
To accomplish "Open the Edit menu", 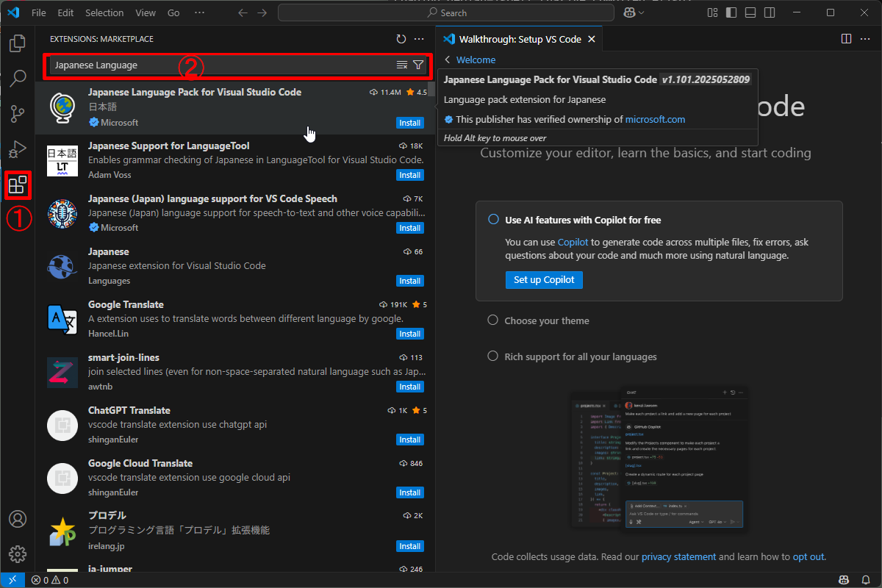I will click(x=65, y=12).
